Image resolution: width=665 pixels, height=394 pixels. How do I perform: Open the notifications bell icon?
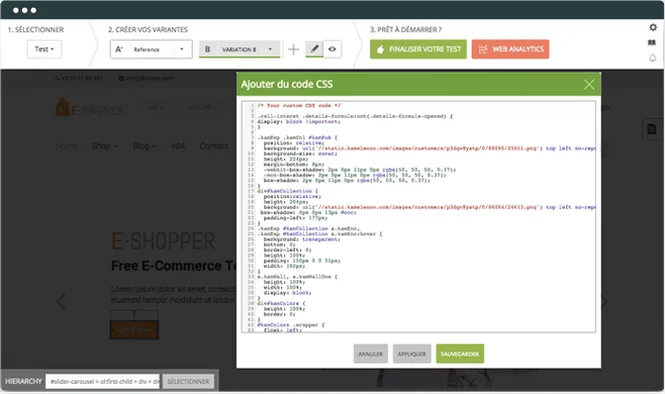click(653, 58)
